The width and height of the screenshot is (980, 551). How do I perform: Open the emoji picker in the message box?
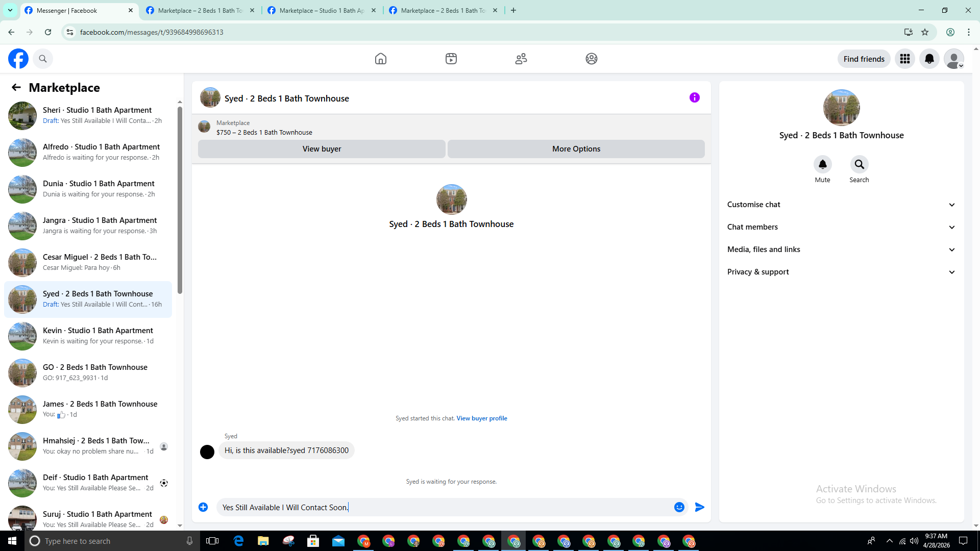pyautogui.click(x=679, y=507)
